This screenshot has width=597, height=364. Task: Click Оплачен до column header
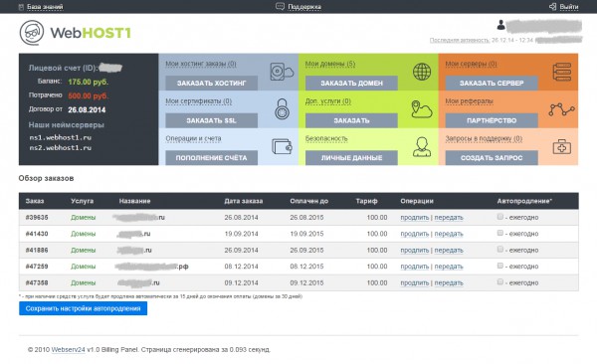click(x=308, y=201)
